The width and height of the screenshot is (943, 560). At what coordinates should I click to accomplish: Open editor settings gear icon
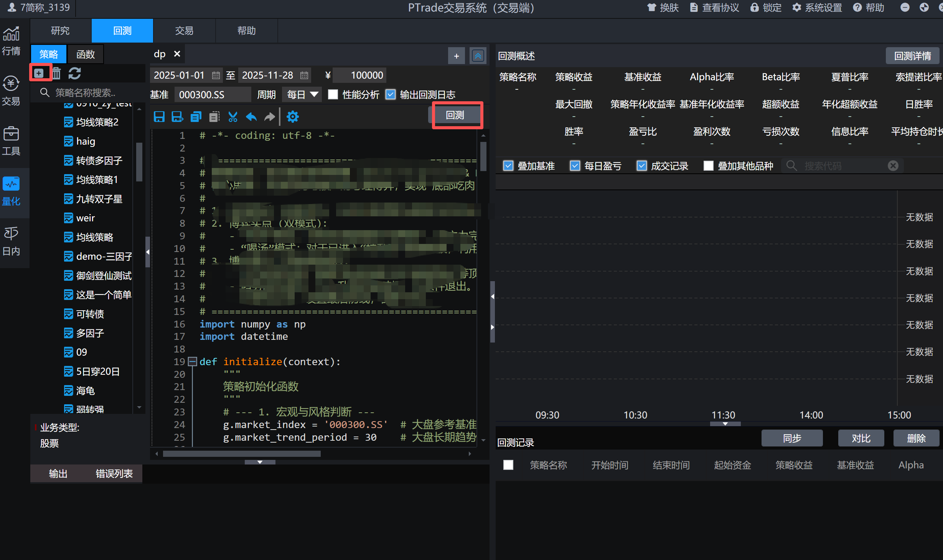(x=292, y=117)
